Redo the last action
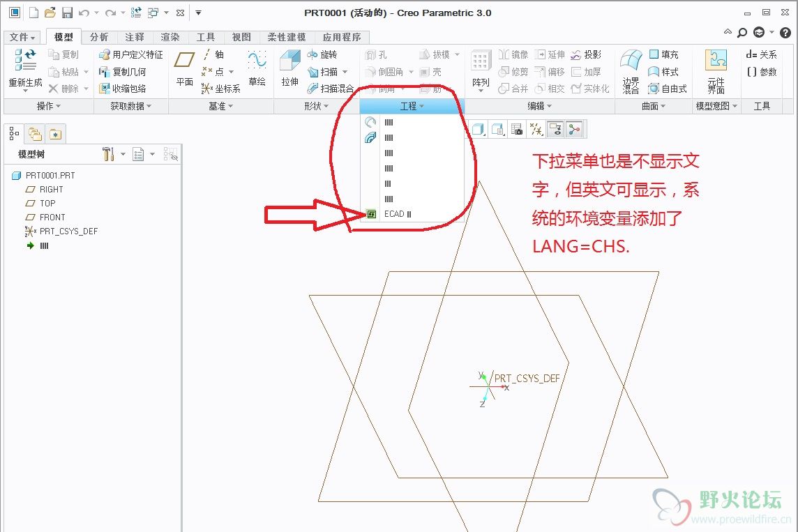The width and height of the screenshot is (798, 532). pyautogui.click(x=110, y=13)
